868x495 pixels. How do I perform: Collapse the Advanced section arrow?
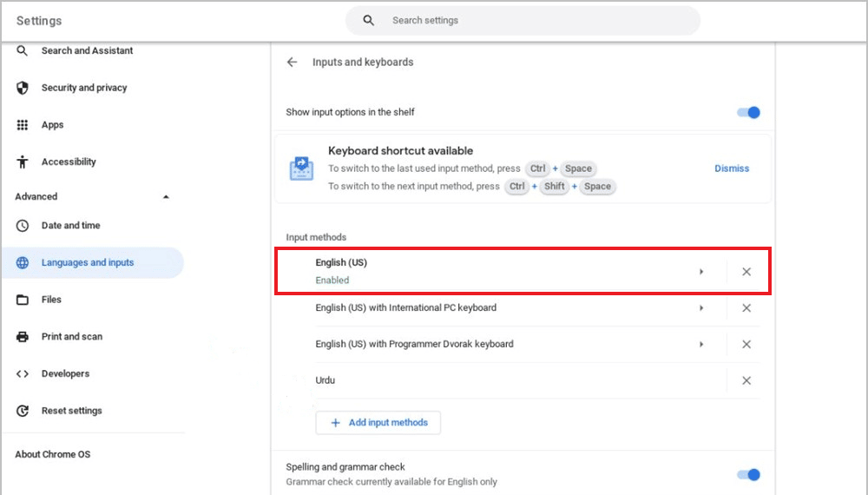coord(166,196)
